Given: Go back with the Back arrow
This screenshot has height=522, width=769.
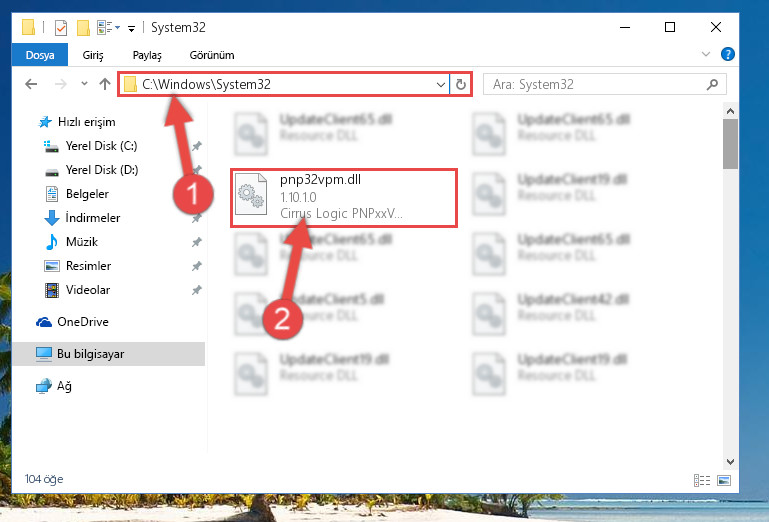Looking at the screenshot, I should tap(31, 84).
